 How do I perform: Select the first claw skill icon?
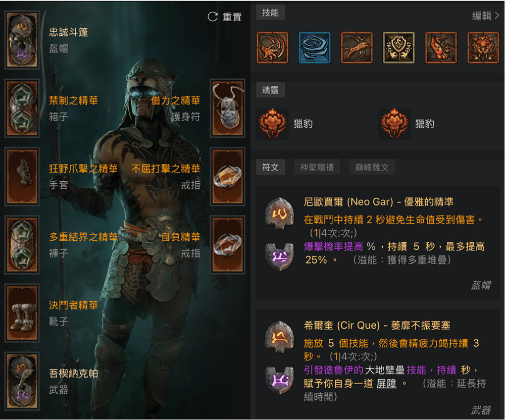point(273,47)
